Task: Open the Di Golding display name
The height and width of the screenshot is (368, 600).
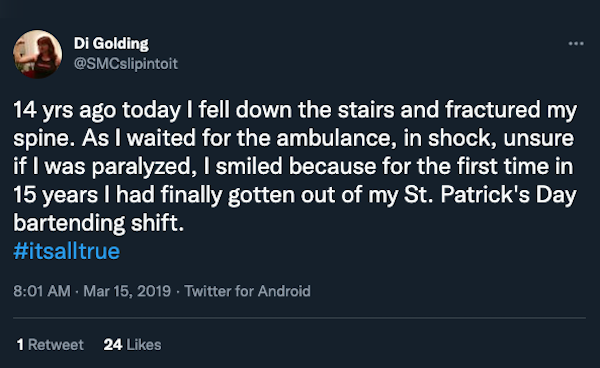Action: (x=111, y=44)
